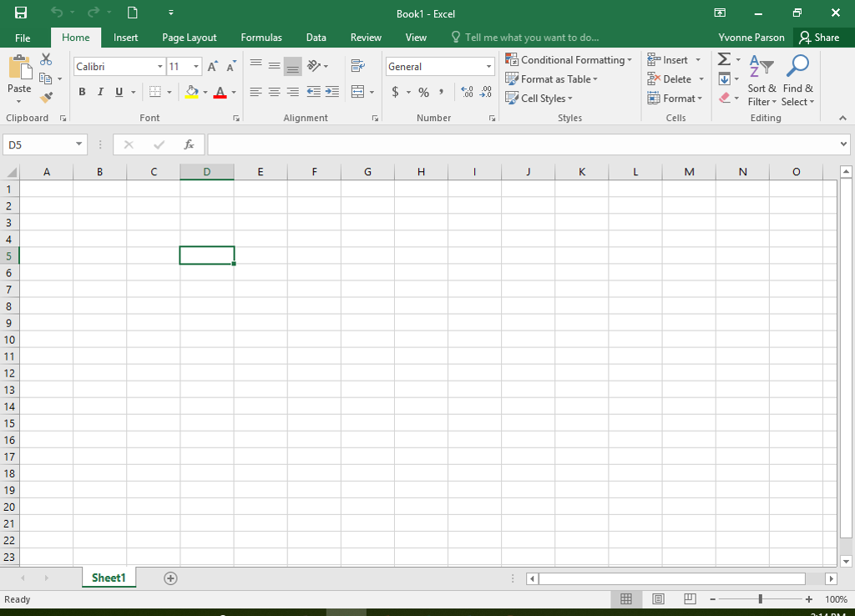Toggle Underline formatting

(x=119, y=92)
